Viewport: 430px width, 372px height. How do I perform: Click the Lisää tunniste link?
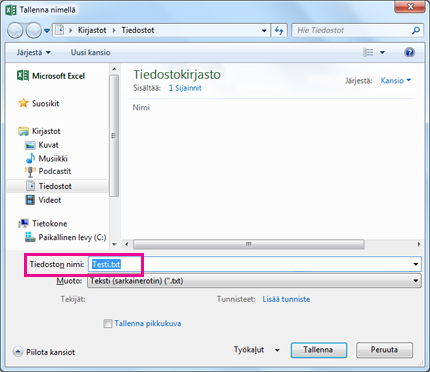pyautogui.click(x=286, y=299)
